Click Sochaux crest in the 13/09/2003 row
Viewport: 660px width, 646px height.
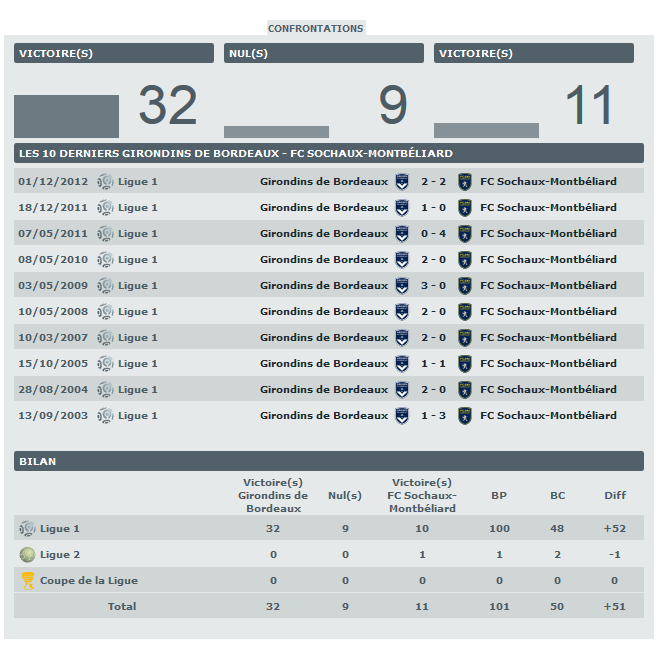point(465,416)
